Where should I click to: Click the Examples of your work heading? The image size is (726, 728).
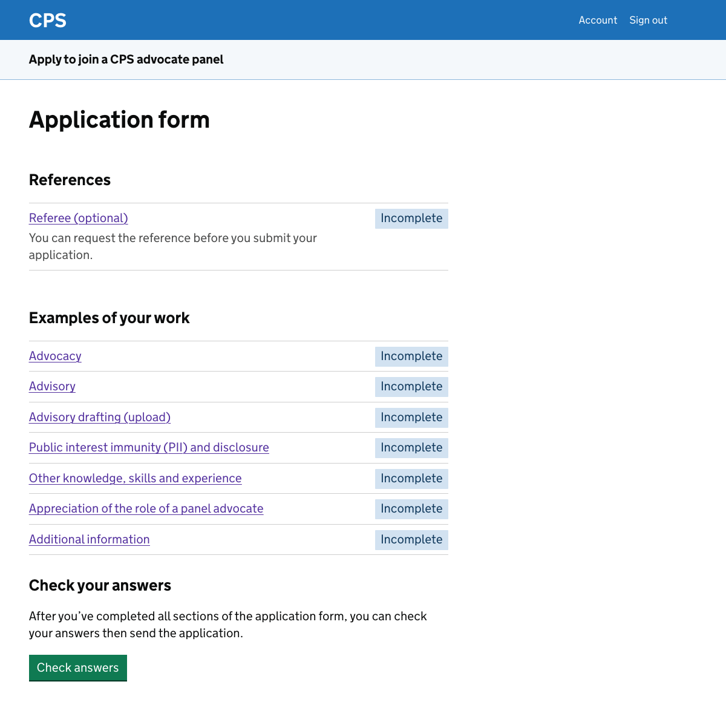click(109, 318)
